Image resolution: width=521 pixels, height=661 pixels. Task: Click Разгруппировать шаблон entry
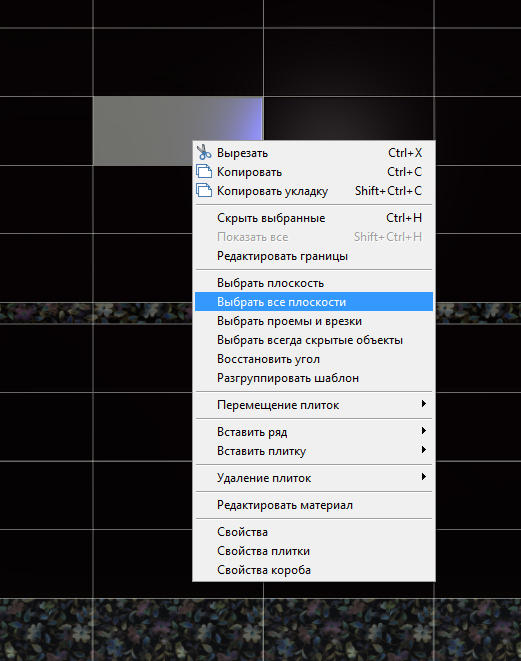pos(314,378)
